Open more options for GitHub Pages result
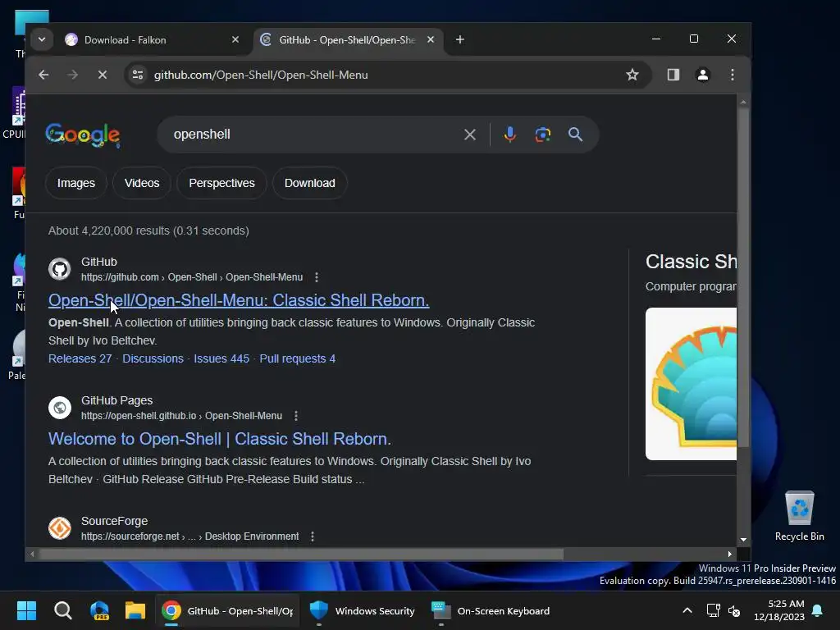 point(296,416)
